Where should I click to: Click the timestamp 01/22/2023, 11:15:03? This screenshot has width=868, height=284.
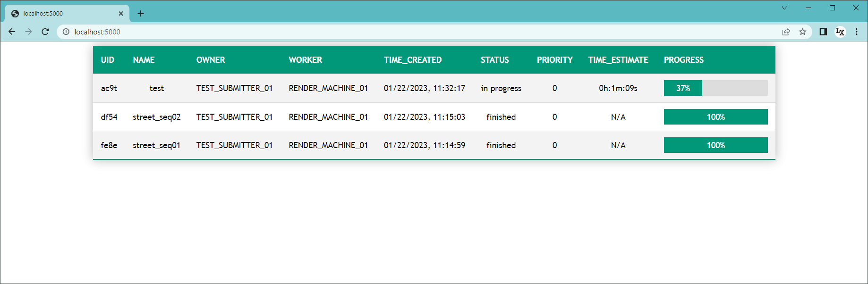click(425, 117)
